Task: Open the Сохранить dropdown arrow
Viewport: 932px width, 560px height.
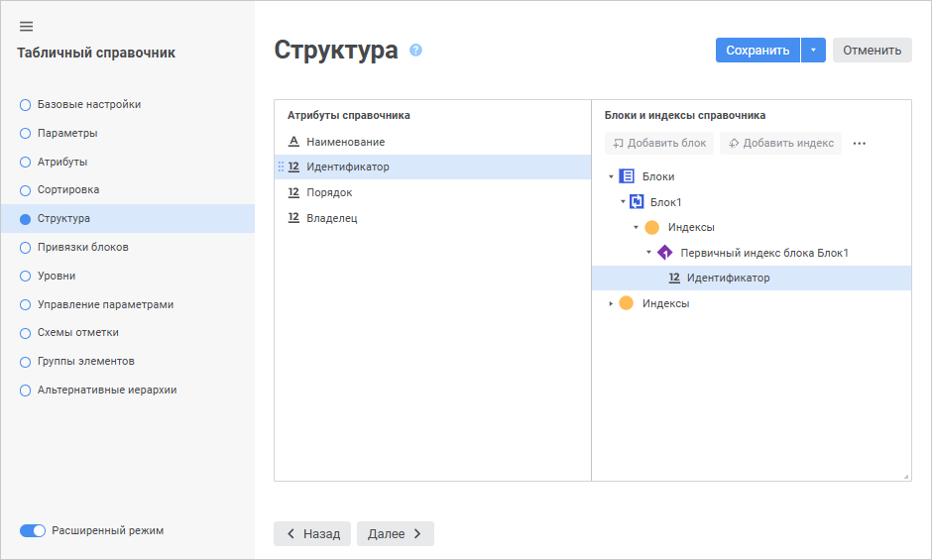Action: pos(814,51)
